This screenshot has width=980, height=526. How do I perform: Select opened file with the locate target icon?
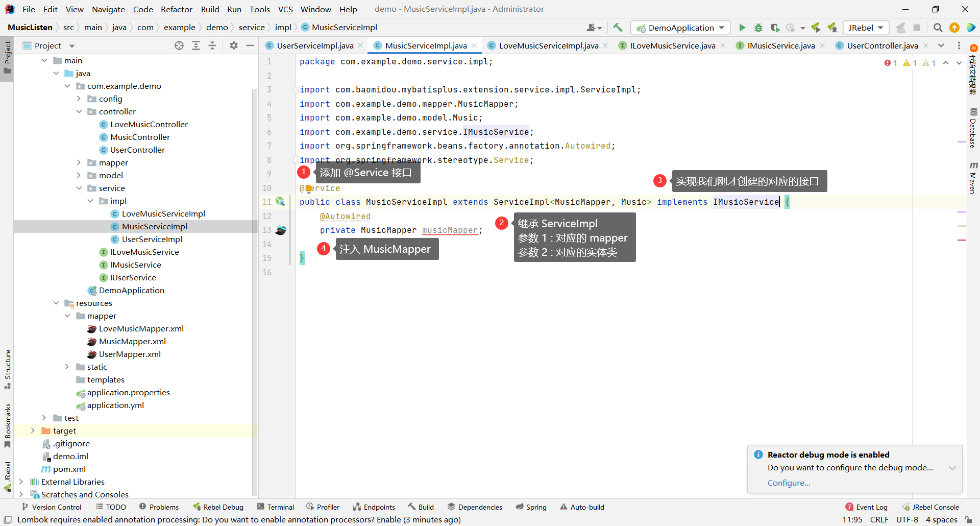[x=179, y=45]
